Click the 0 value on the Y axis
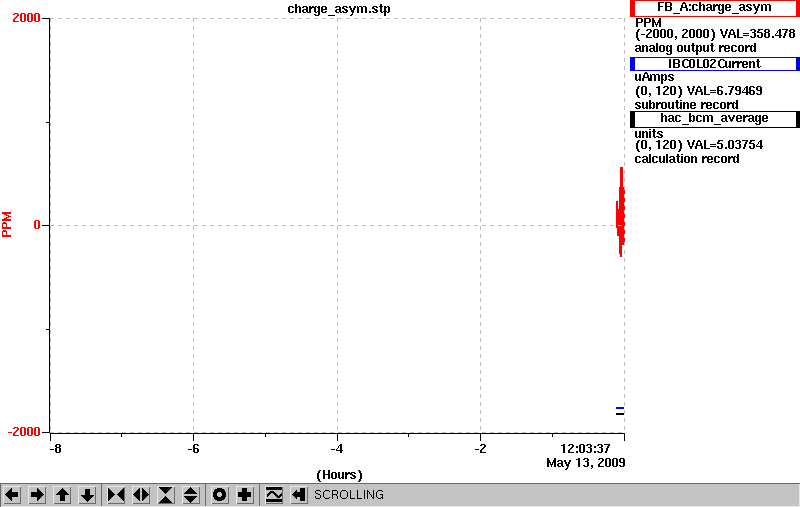The image size is (800, 507). point(37,225)
